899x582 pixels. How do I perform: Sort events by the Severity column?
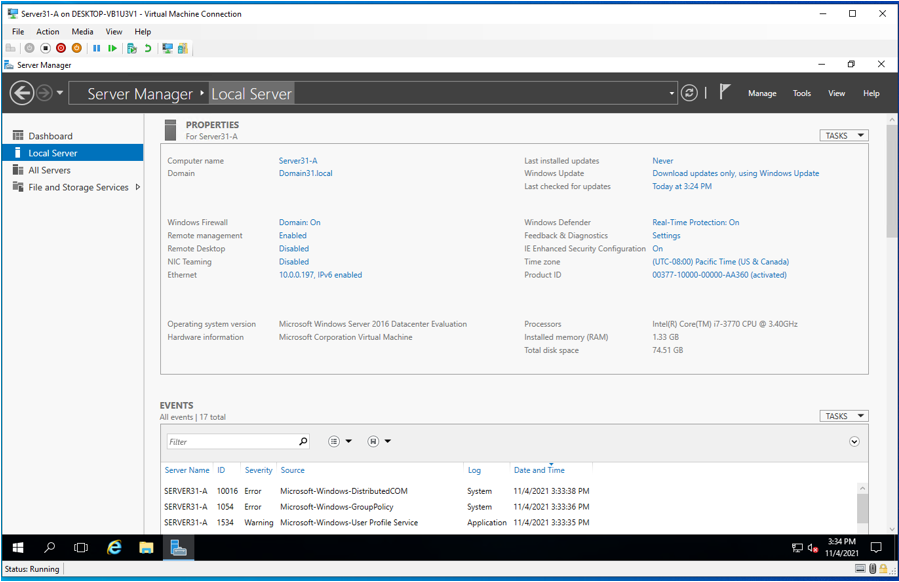[258, 470]
